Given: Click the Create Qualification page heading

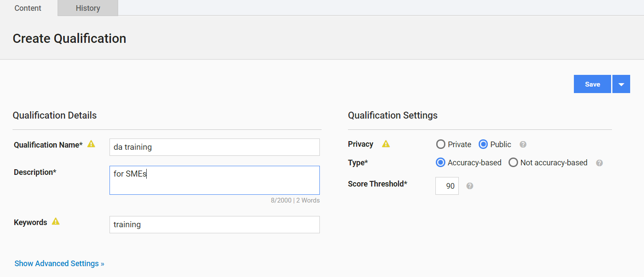Looking at the screenshot, I should [x=69, y=39].
